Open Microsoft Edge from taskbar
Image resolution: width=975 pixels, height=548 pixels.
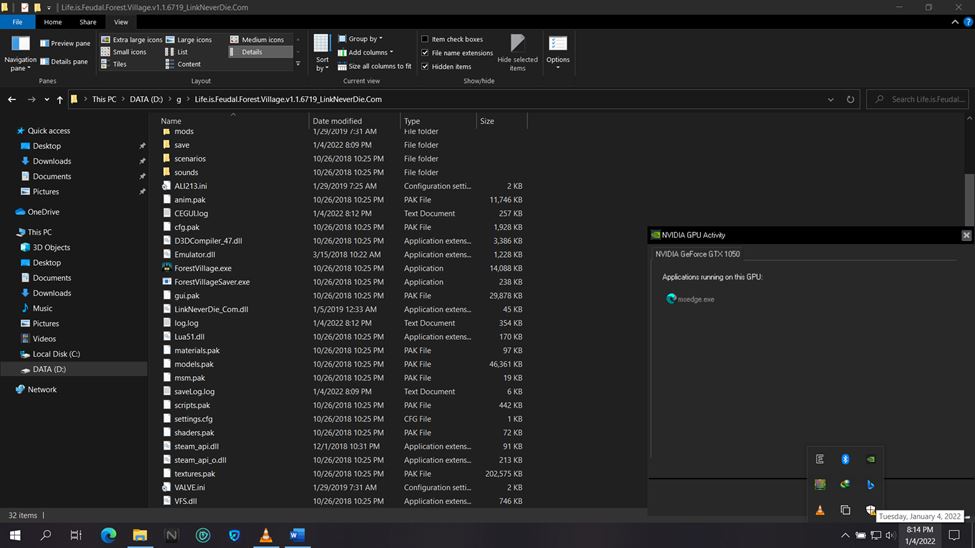109,535
